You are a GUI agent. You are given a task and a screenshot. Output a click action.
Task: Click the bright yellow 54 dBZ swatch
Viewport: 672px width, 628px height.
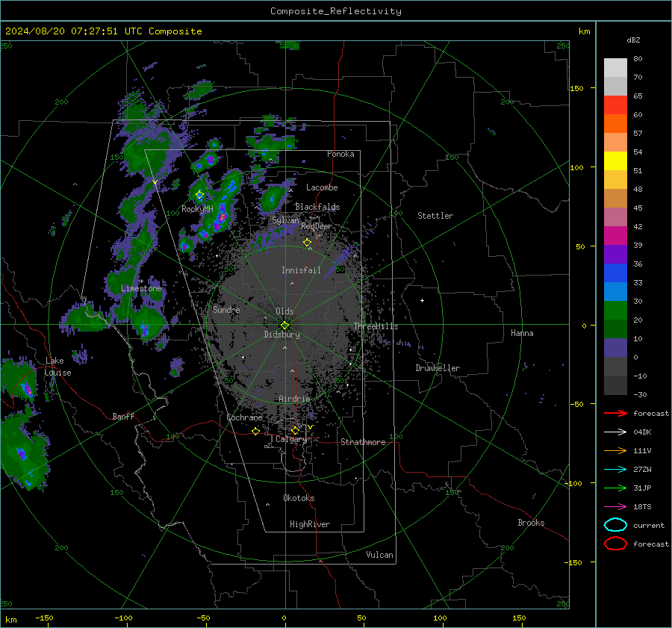point(615,161)
